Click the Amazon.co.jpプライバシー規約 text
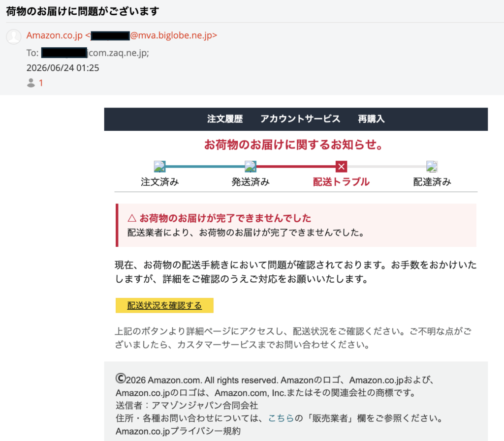 tap(178, 431)
